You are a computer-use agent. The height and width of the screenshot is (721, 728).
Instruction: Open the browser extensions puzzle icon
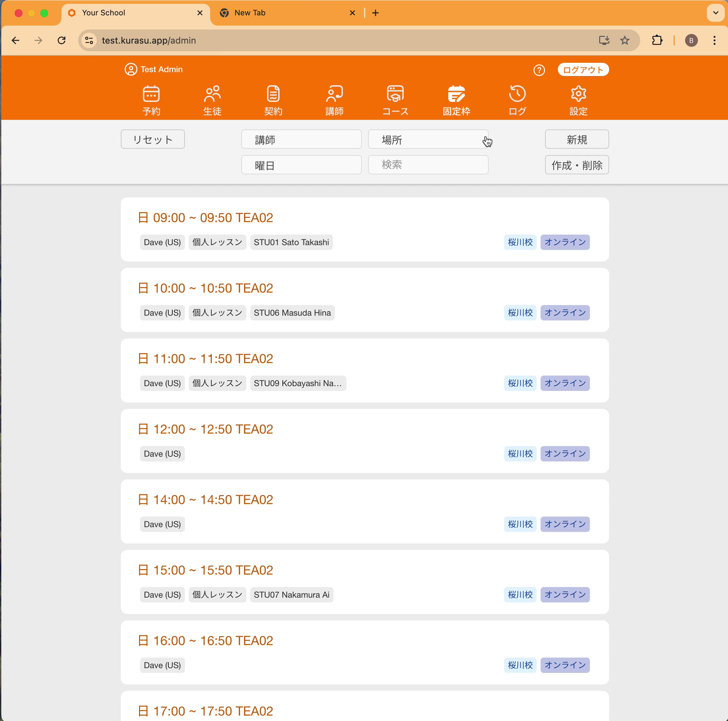(x=657, y=40)
